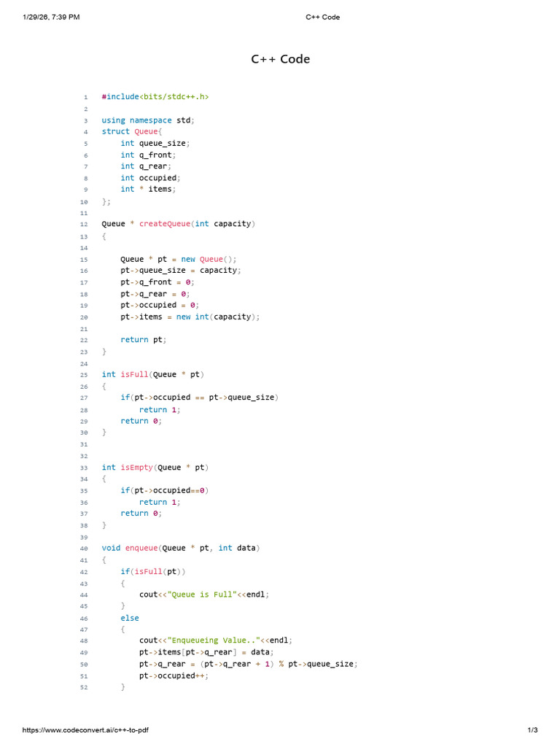Click line number 12 in gutter
Screen dimensions: 560x747
[x=84, y=225]
